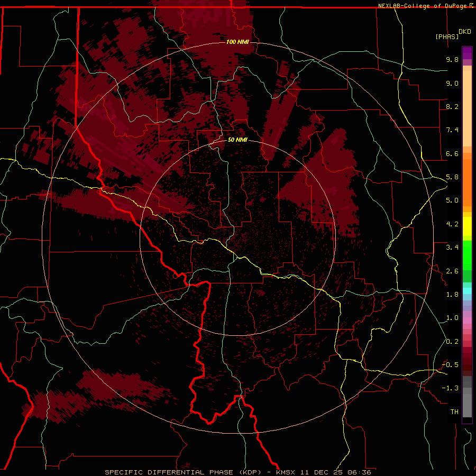The height and width of the screenshot is (476, 476).
Task: Click the DKD product label
Action: tap(465, 32)
